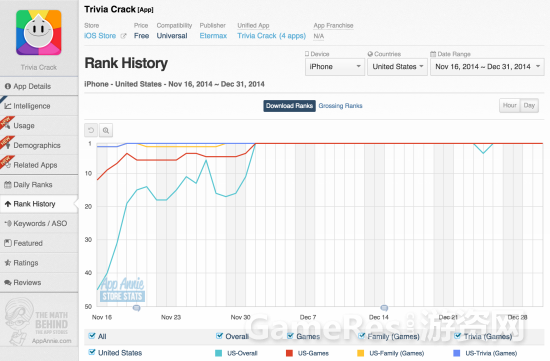Select the Download Ranks tab
Screen dimensions: 550x361
289,106
